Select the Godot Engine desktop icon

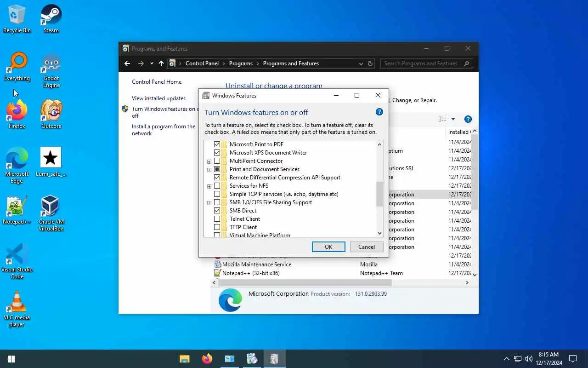tap(51, 70)
